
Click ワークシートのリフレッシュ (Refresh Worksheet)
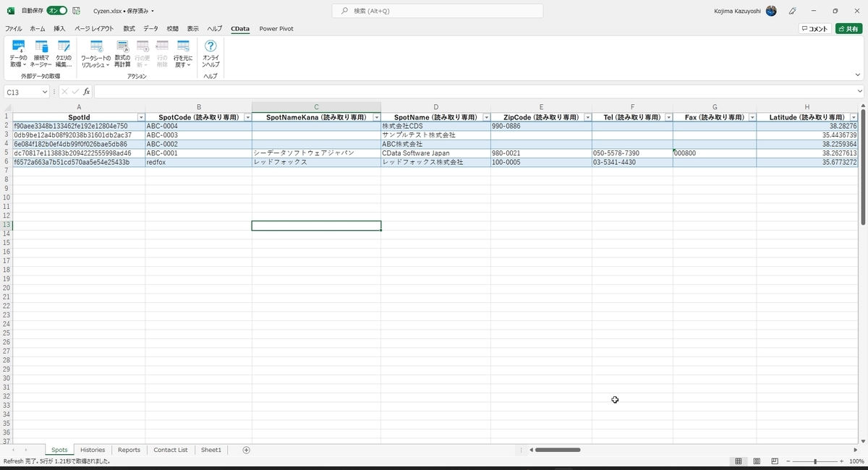pos(95,54)
